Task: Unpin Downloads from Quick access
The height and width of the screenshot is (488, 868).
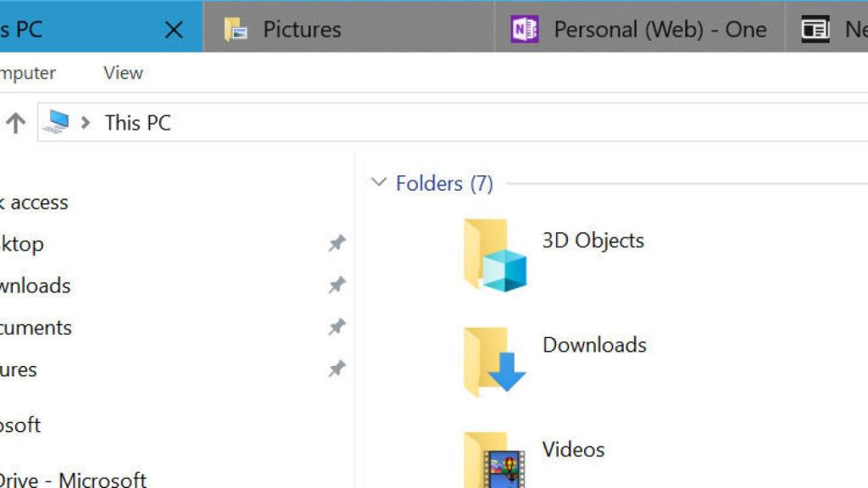Action: (337, 285)
